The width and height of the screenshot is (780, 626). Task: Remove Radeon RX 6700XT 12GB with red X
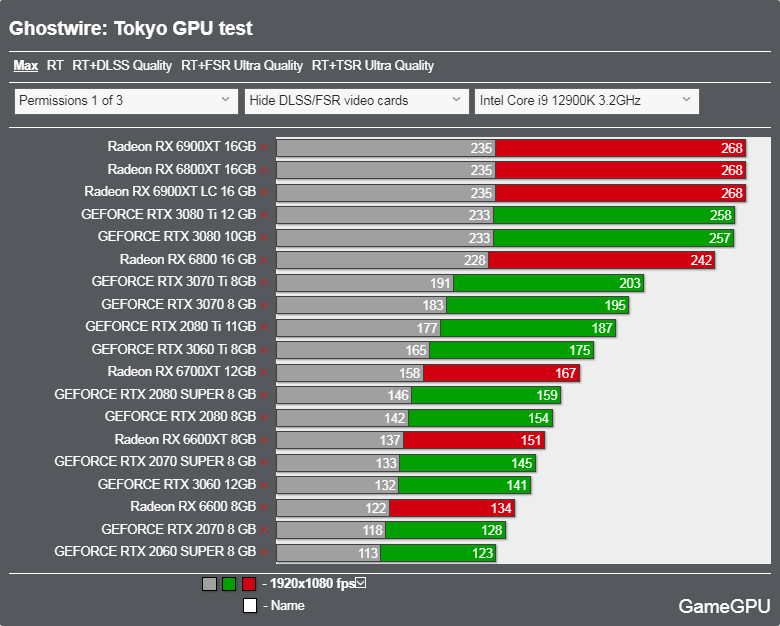click(263, 372)
